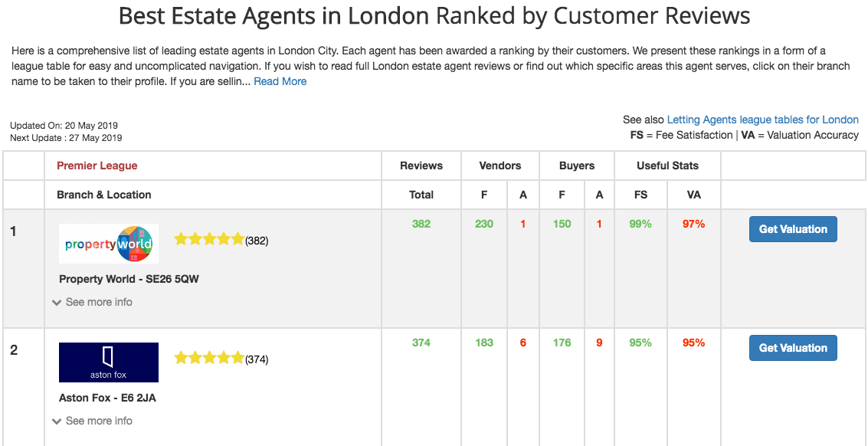The height and width of the screenshot is (446, 868).
Task: Click the Aston Fox logo image
Action: [x=109, y=362]
